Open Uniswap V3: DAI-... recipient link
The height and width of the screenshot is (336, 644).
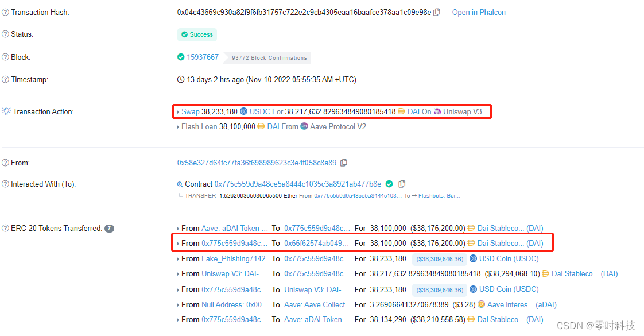tap(316, 289)
